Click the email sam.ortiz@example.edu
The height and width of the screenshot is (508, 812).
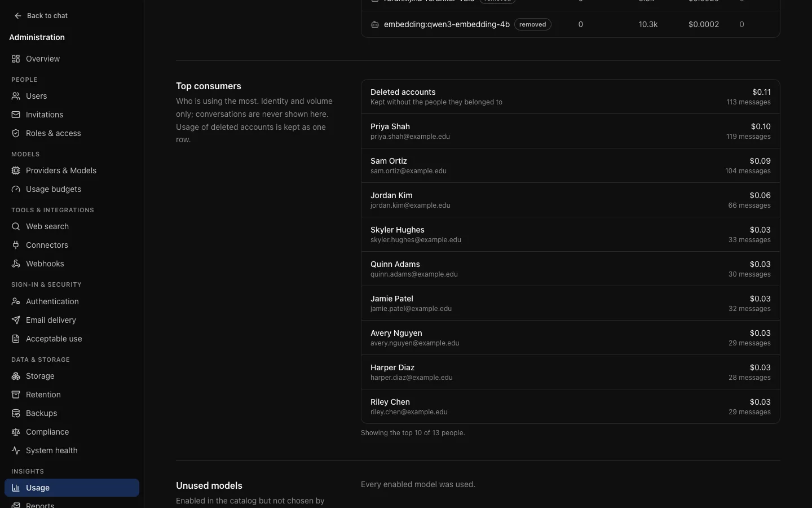coord(408,171)
